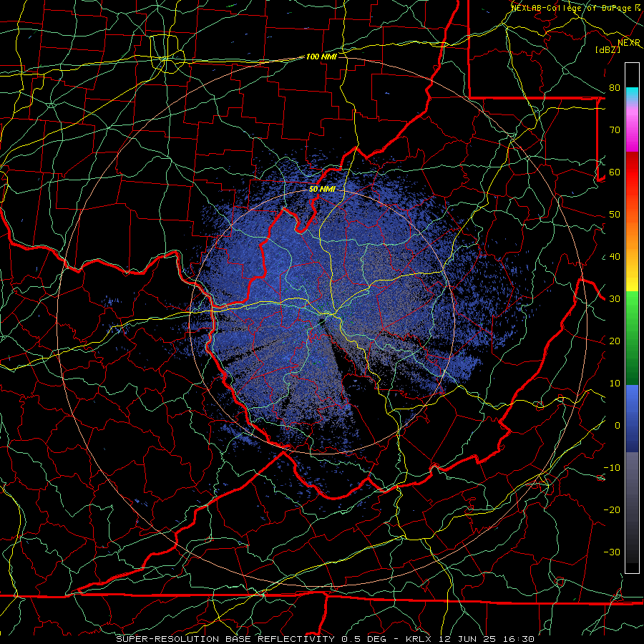This screenshot has height=644, width=644.
Task: Click the 70 value on the dBZ scale
Action: (615, 130)
